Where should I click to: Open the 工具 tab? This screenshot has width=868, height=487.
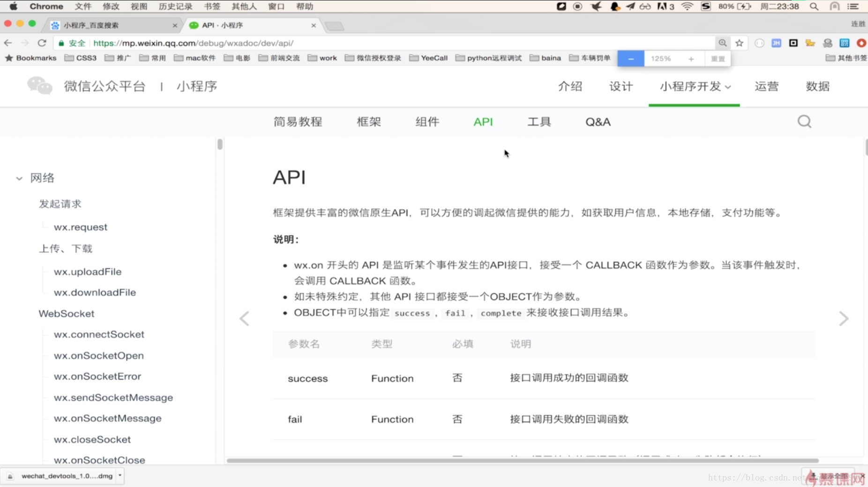(539, 121)
